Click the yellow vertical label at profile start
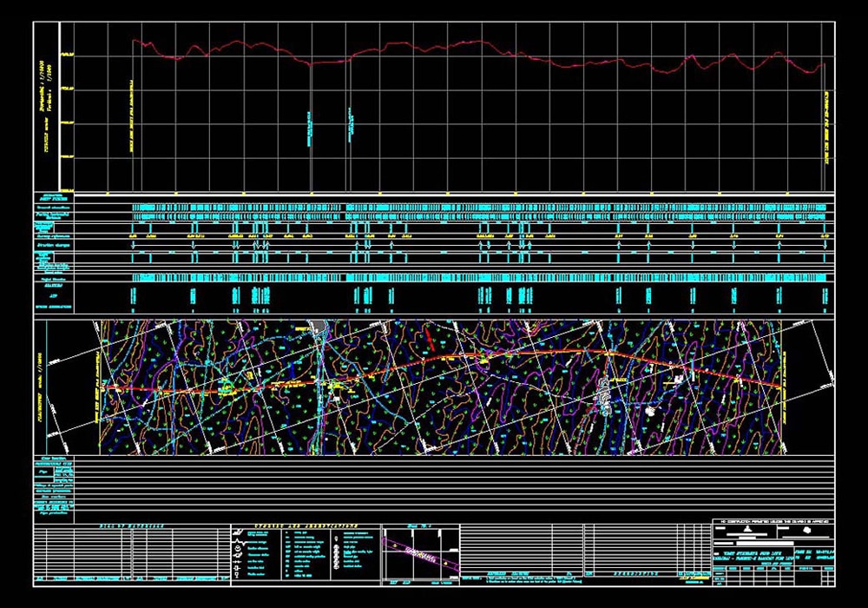868x608 pixels. click(132, 120)
